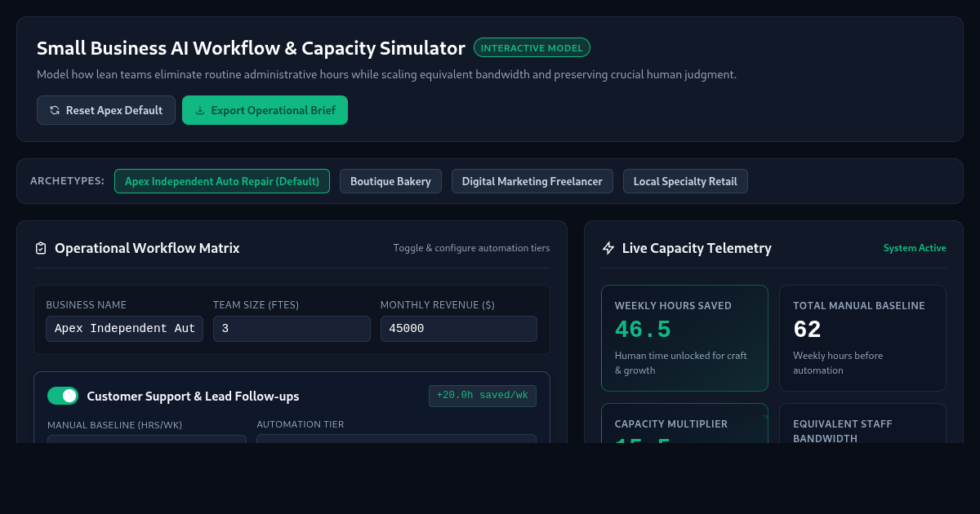Focus the Team Size (FTEs) field
Screen dimensions: 980x514
click(292, 329)
